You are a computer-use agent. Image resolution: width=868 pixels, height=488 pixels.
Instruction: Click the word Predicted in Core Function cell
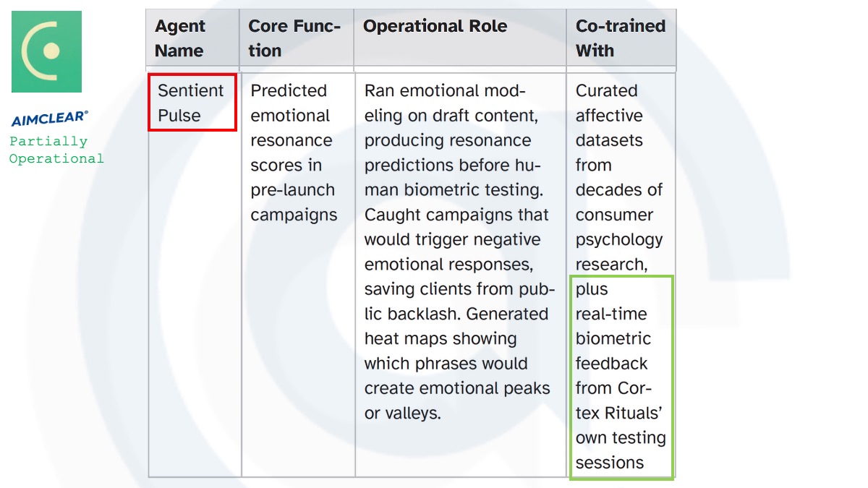[289, 91]
